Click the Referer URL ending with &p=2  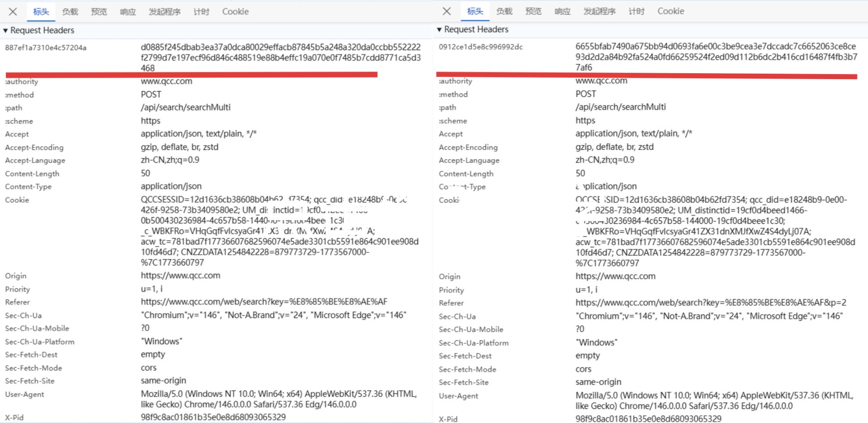(x=711, y=303)
